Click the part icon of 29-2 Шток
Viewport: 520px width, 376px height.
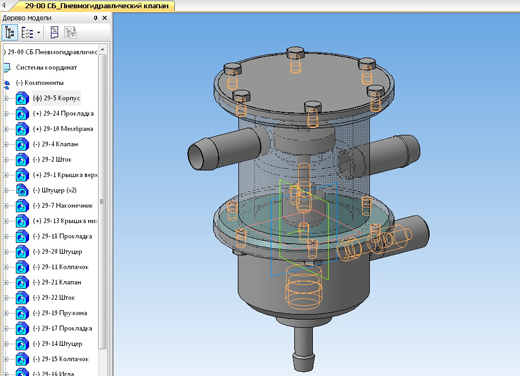(22, 160)
